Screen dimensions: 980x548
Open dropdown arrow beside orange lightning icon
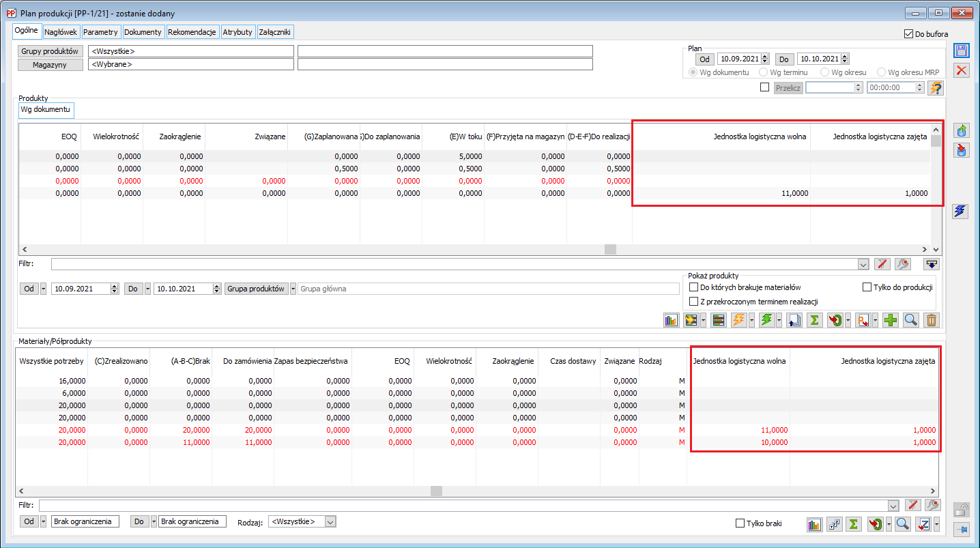tap(751, 319)
